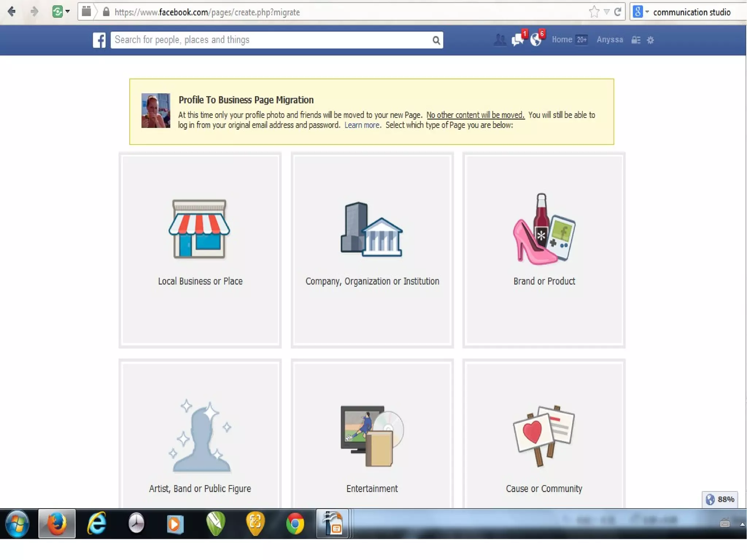The image size is (747, 560).
Task: Open notifications globe icon
Action: [536, 40]
